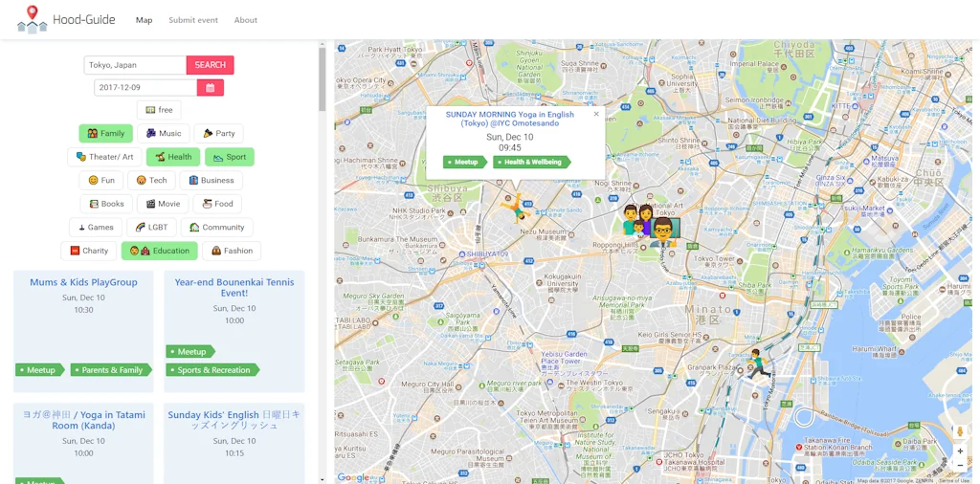The width and height of the screenshot is (980, 484).
Task: Click Meetup tag on Mums & Kids card
Action: (40, 370)
